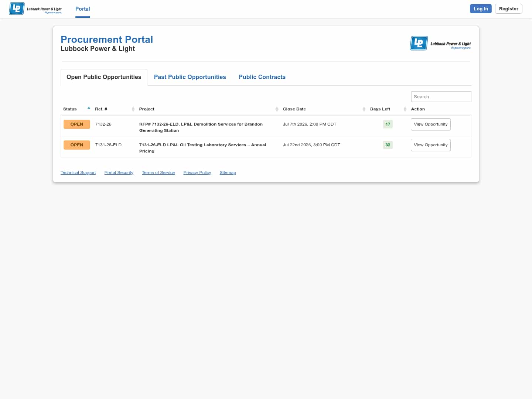Open the Sitemap link
This screenshot has height=399, width=532.
[228, 173]
